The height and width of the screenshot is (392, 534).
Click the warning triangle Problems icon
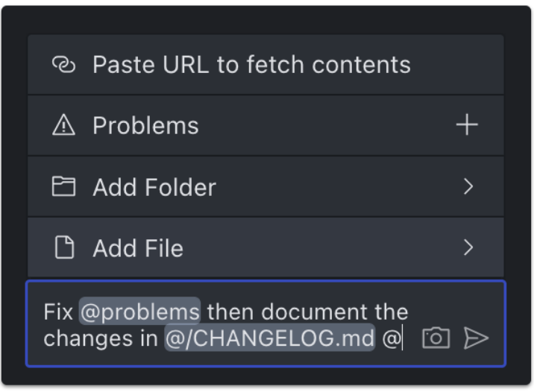pyautogui.click(x=64, y=126)
